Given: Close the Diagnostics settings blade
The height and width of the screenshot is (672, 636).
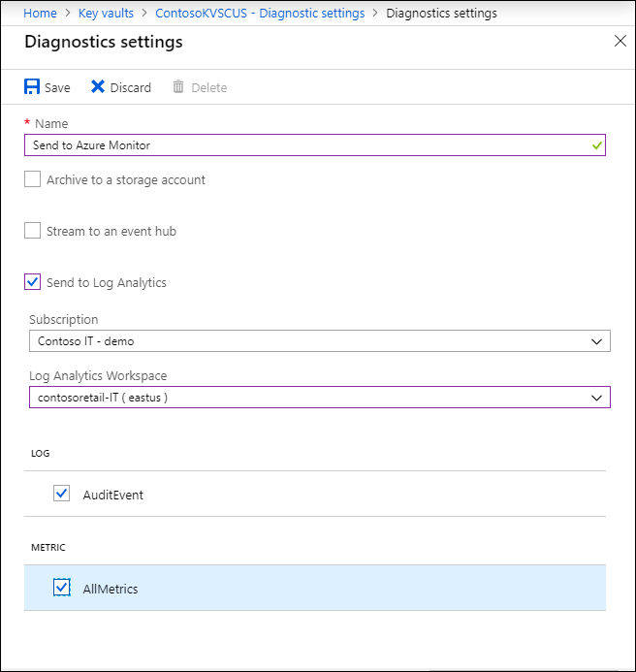Looking at the screenshot, I should tap(620, 42).
